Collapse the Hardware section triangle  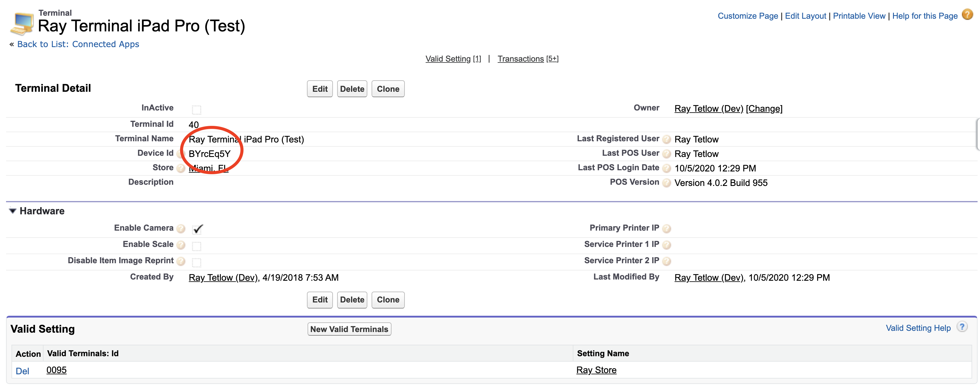point(13,211)
